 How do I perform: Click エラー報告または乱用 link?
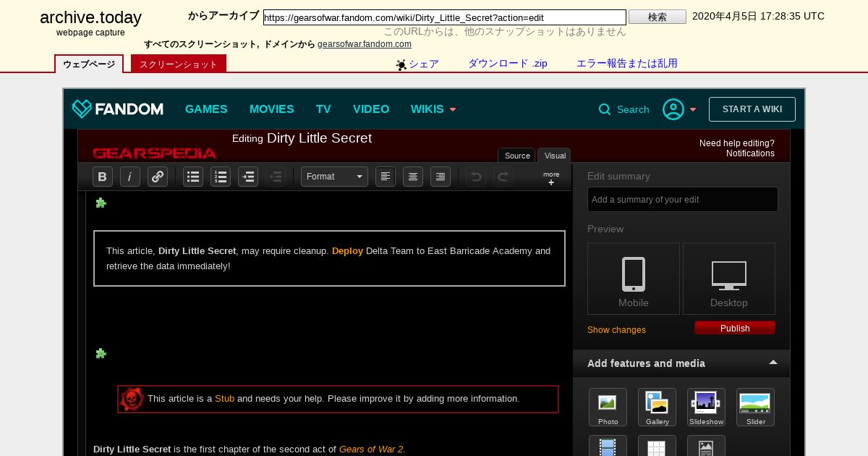(x=627, y=64)
